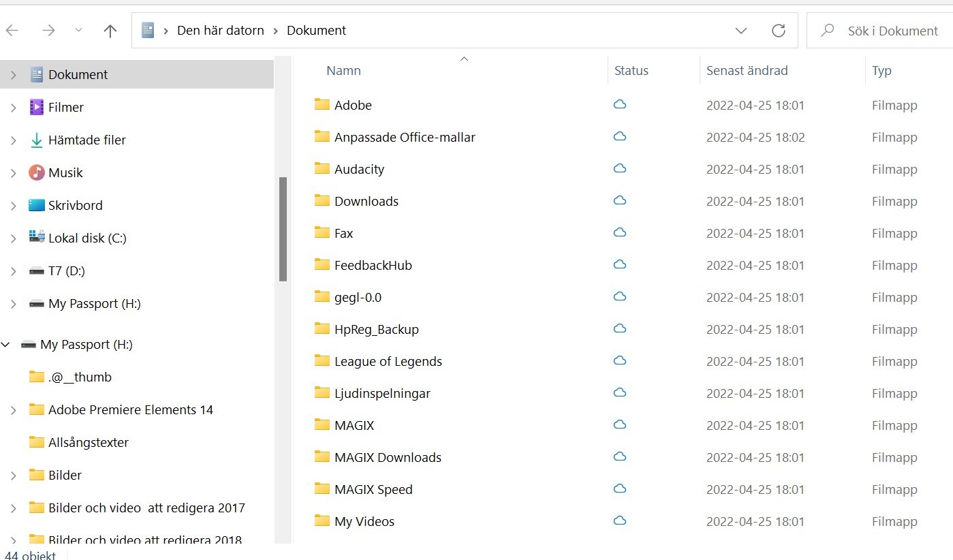Click cloud status icon for My Videos
Screen dimensions: 953x560
coord(620,520)
